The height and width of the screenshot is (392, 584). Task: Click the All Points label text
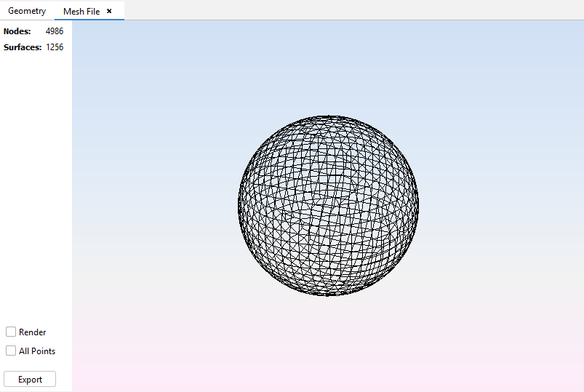[x=37, y=351]
